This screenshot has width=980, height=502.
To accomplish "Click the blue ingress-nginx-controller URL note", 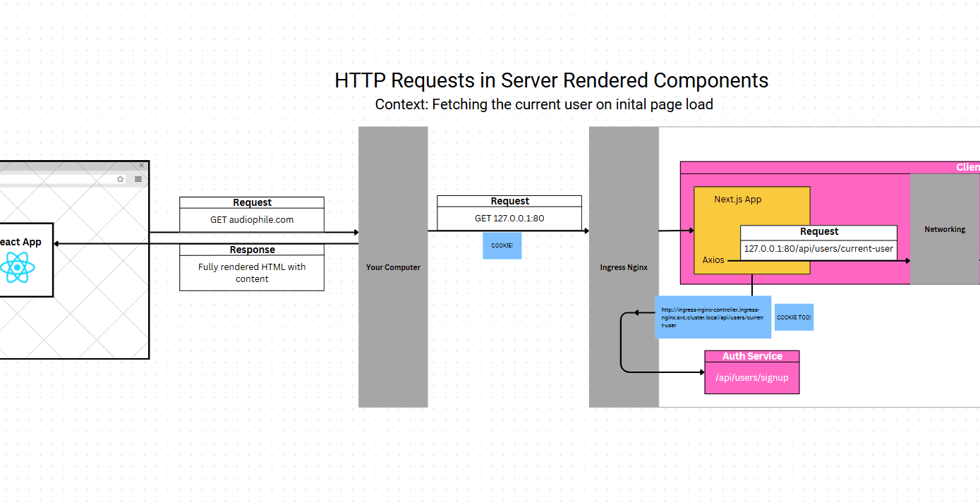I will (x=713, y=317).
